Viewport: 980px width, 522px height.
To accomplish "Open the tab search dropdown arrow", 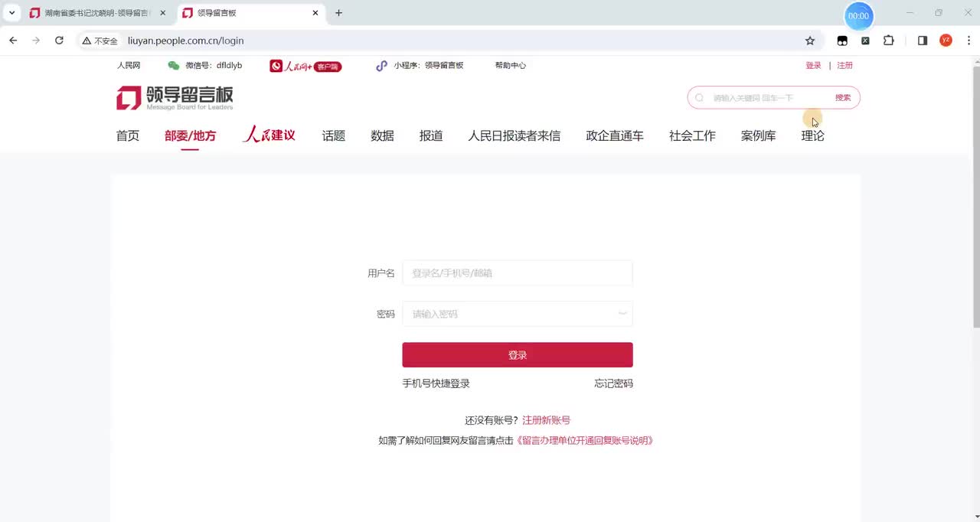I will click(11, 13).
